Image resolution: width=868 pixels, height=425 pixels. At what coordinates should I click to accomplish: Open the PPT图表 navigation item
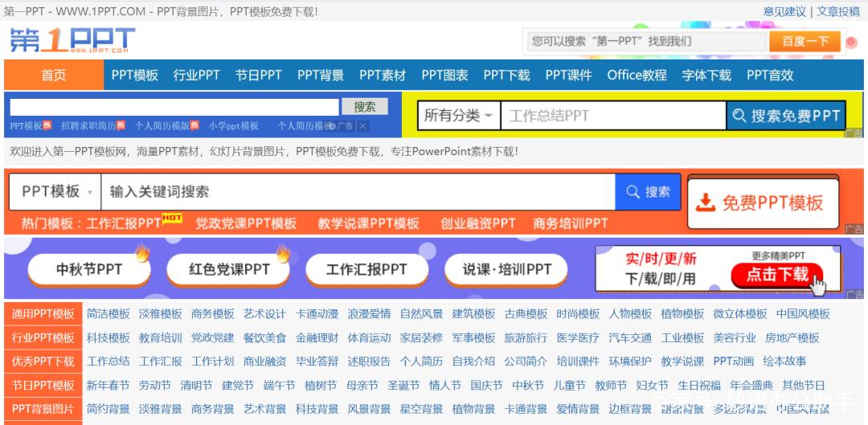[444, 76]
